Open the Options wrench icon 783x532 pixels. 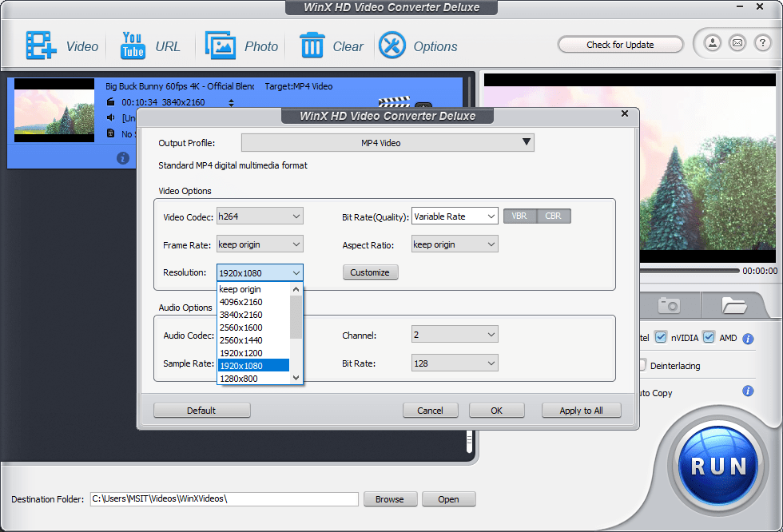coord(392,46)
